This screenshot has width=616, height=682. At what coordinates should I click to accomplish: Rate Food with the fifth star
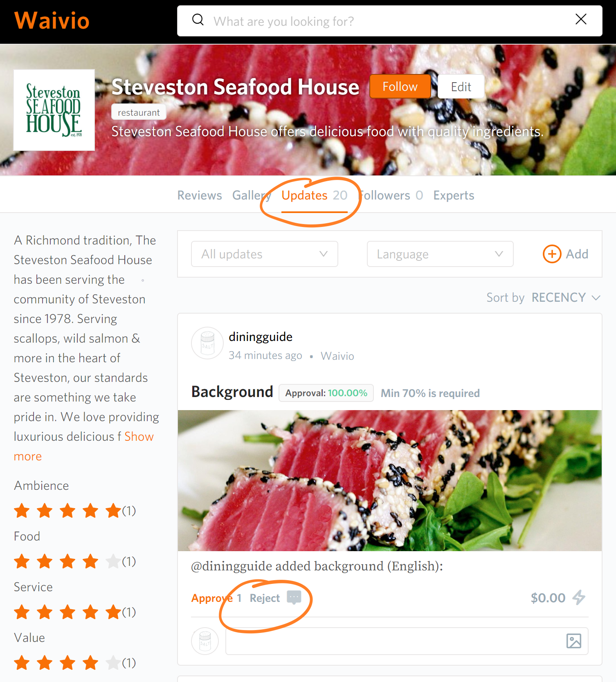pyautogui.click(x=113, y=561)
